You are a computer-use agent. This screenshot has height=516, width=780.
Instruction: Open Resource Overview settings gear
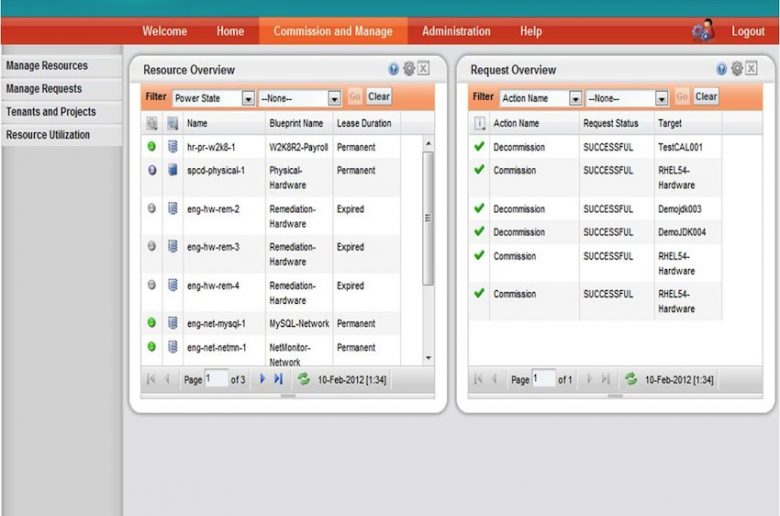click(409, 69)
